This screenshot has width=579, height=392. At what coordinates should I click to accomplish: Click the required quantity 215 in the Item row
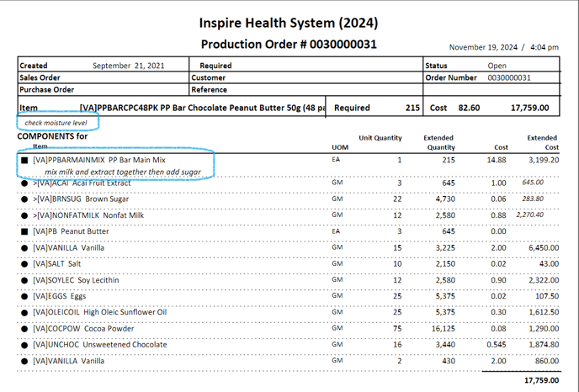[412, 108]
